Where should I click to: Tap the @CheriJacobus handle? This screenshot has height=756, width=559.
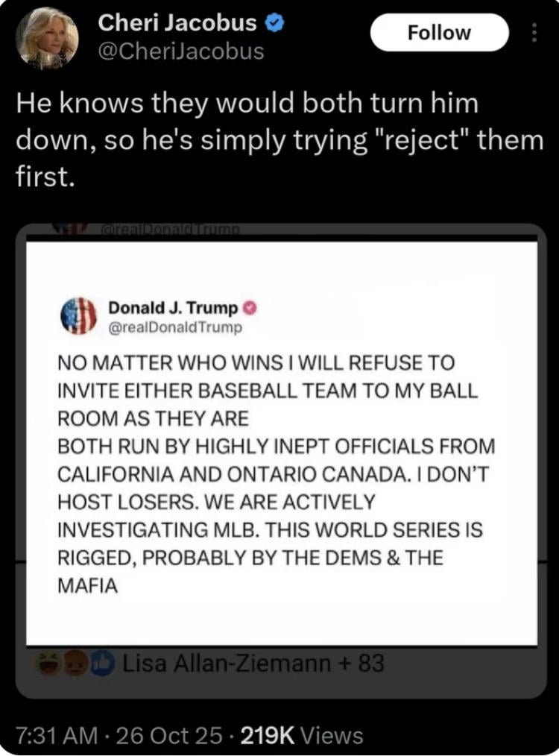pyautogui.click(x=181, y=51)
